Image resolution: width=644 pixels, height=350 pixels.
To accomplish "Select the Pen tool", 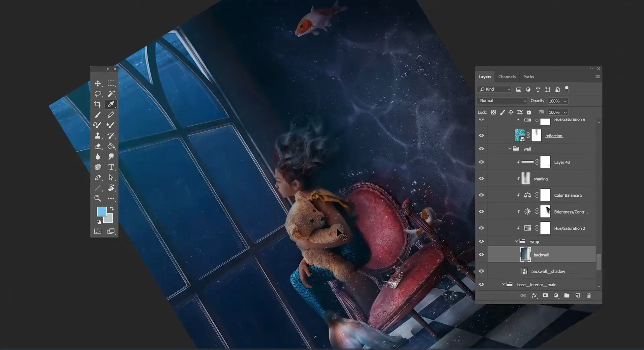I will [98, 178].
